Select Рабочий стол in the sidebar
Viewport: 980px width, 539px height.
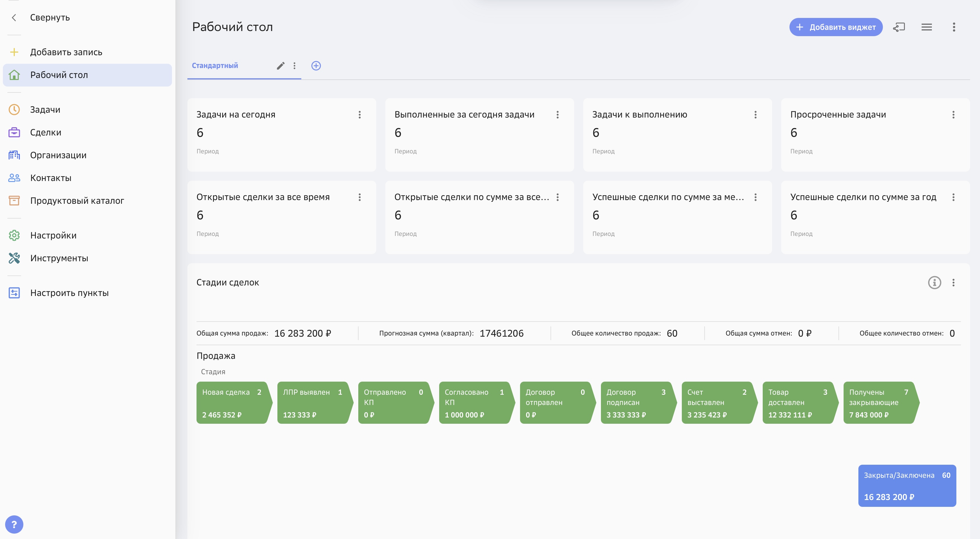[59, 75]
